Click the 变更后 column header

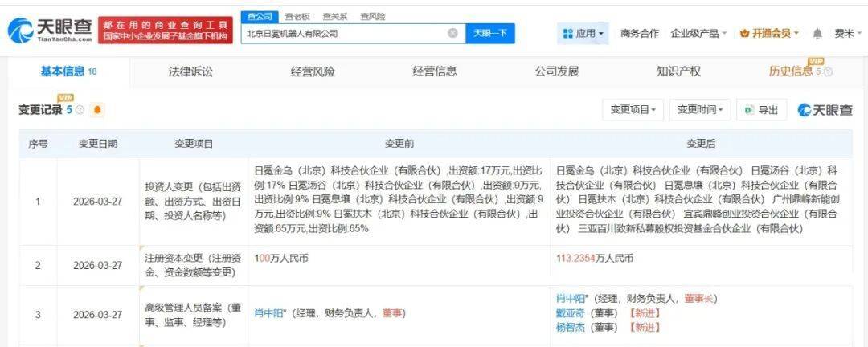pyautogui.click(x=701, y=144)
